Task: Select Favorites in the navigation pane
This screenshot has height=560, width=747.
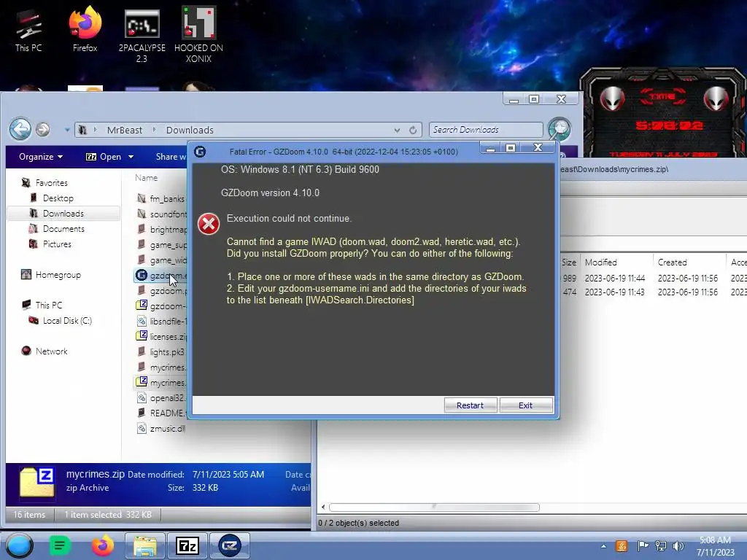Action: [x=51, y=183]
